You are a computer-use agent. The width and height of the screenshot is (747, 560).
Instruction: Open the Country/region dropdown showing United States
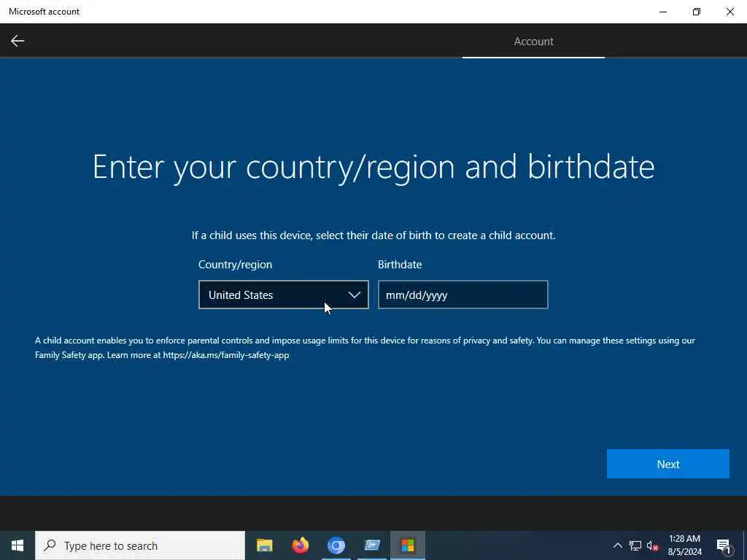[284, 295]
